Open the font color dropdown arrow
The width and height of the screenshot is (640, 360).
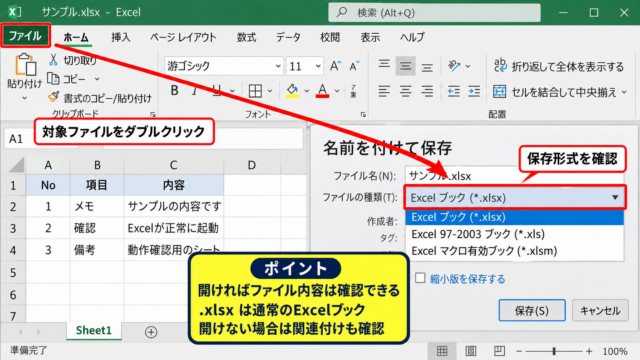[337, 91]
